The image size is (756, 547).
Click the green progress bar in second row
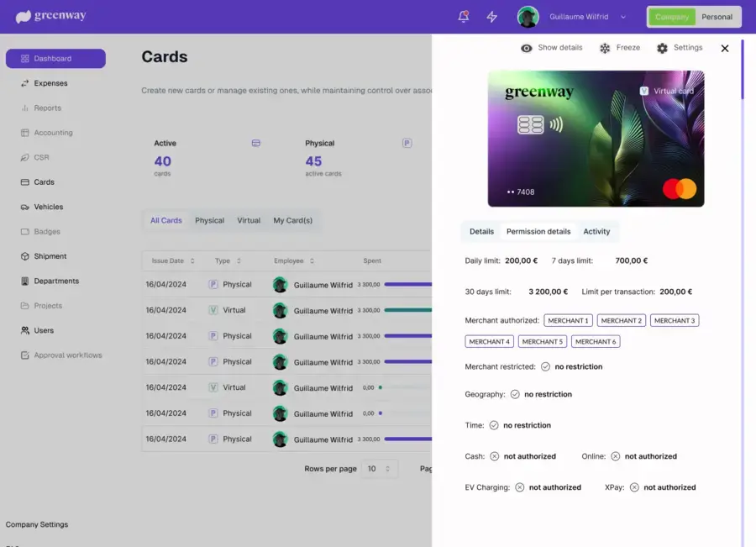coord(408,310)
